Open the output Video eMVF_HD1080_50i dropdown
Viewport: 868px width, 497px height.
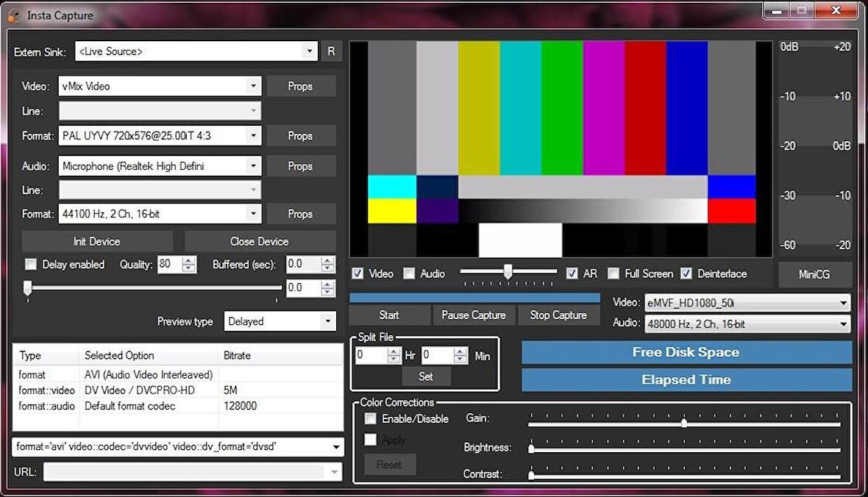tap(747, 303)
